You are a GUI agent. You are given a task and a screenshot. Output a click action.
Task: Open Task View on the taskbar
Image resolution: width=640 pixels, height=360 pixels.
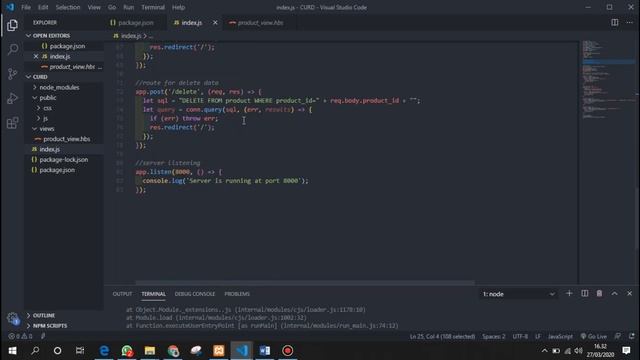click(x=80, y=351)
